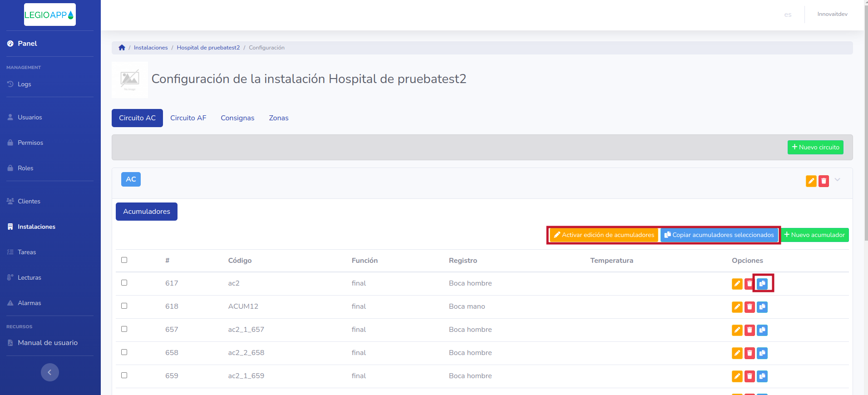Image resolution: width=868 pixels, height=395 pixels.
Task: Switch to Circuito AF tab
Action: [x=188, y=118]
